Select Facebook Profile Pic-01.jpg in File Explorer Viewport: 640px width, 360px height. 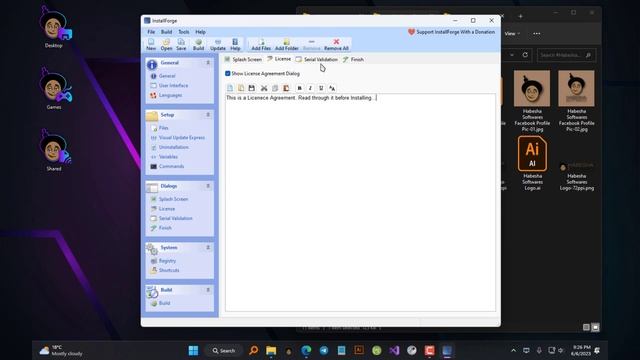532,101
